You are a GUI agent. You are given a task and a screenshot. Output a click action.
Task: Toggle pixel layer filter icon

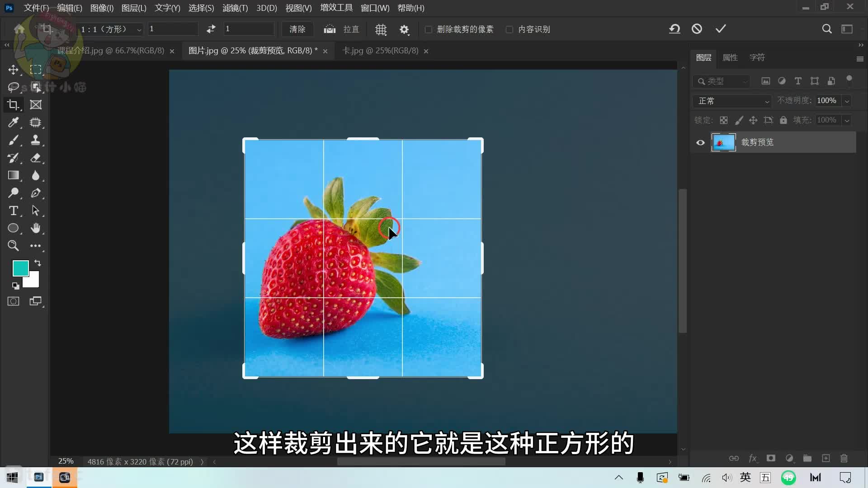click(765, 81)
